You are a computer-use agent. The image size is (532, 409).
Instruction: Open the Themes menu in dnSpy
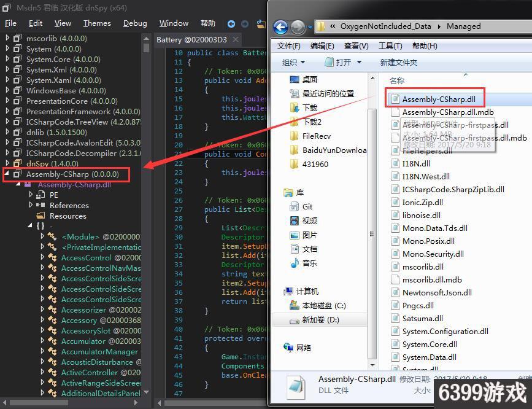97,23
